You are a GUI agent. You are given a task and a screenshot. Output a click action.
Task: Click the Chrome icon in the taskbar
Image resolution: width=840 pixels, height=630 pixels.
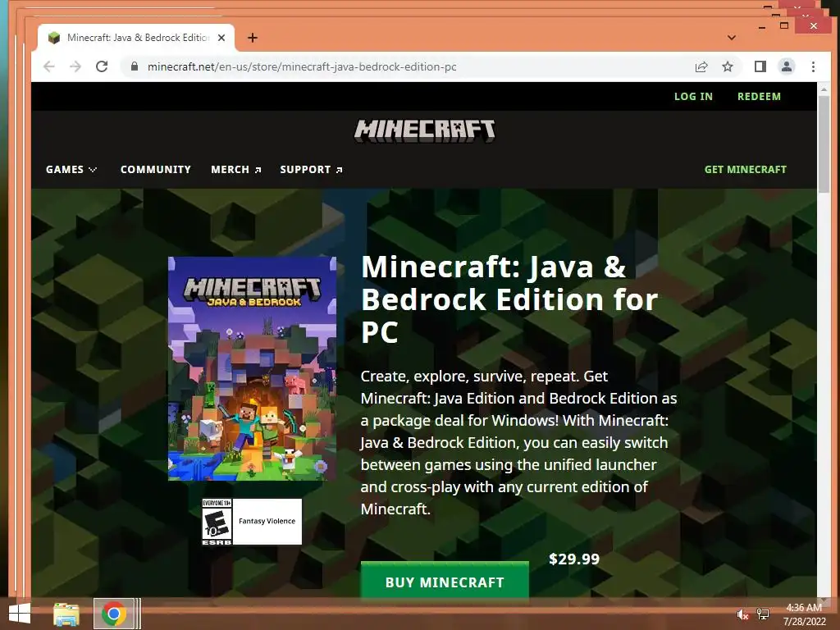click(113, 614)
